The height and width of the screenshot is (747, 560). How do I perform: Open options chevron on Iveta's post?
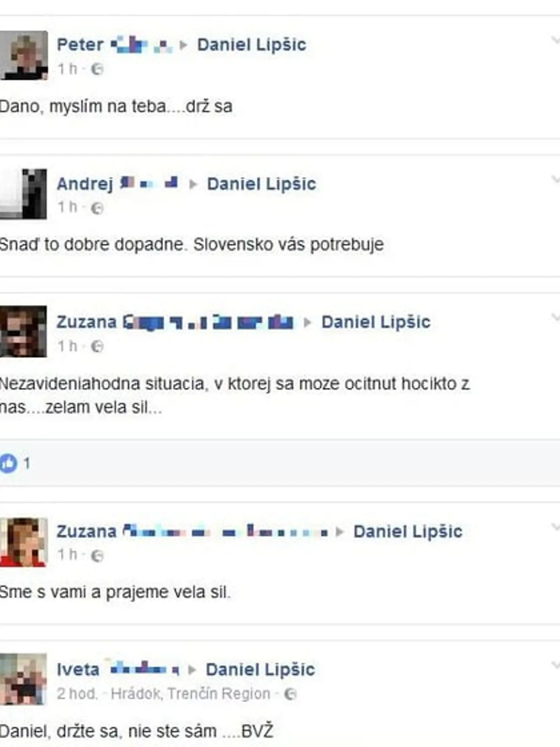click(555, 665)
